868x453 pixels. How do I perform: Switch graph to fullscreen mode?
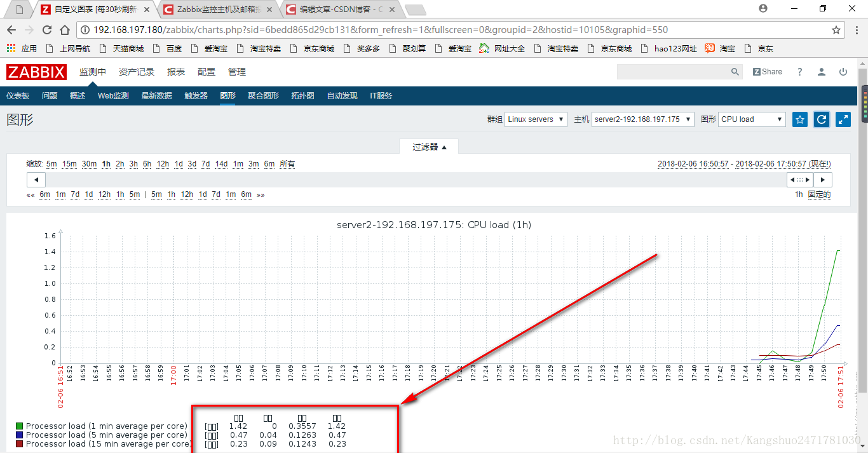(843, 119)
